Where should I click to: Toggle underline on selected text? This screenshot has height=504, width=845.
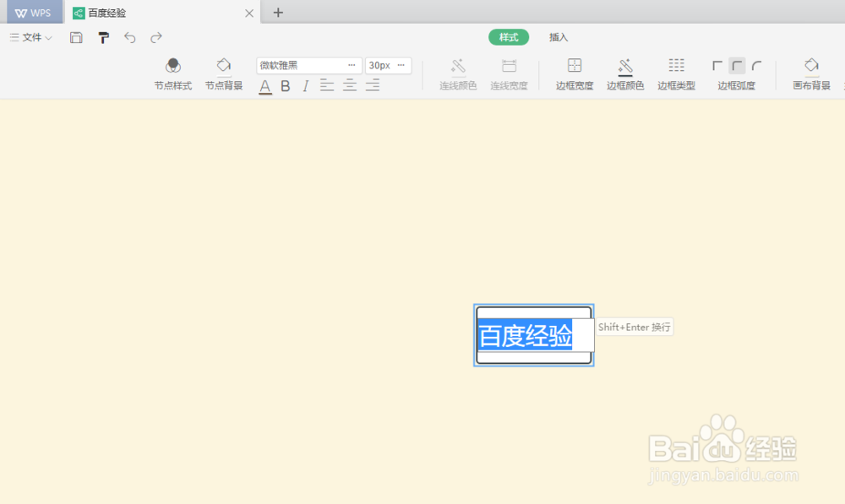pos(264,85)
